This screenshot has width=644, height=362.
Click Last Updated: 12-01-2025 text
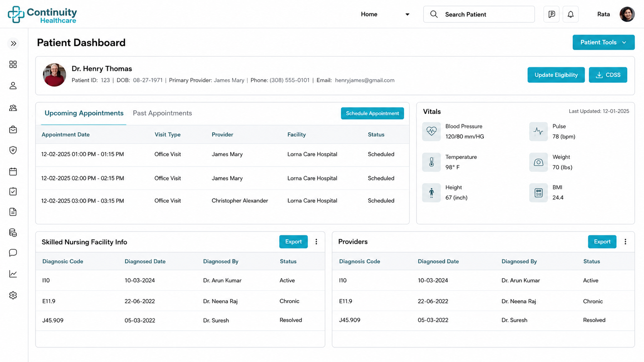[x=599, y=111]
